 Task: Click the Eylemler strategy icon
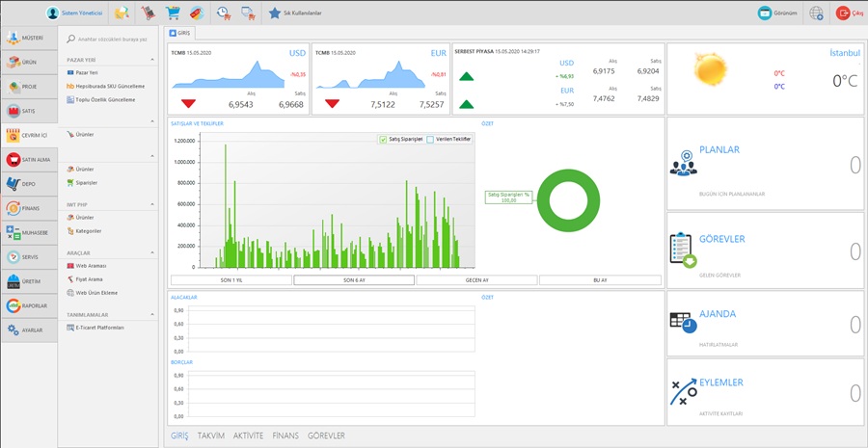pyautogui.click(x=683, y=391)
